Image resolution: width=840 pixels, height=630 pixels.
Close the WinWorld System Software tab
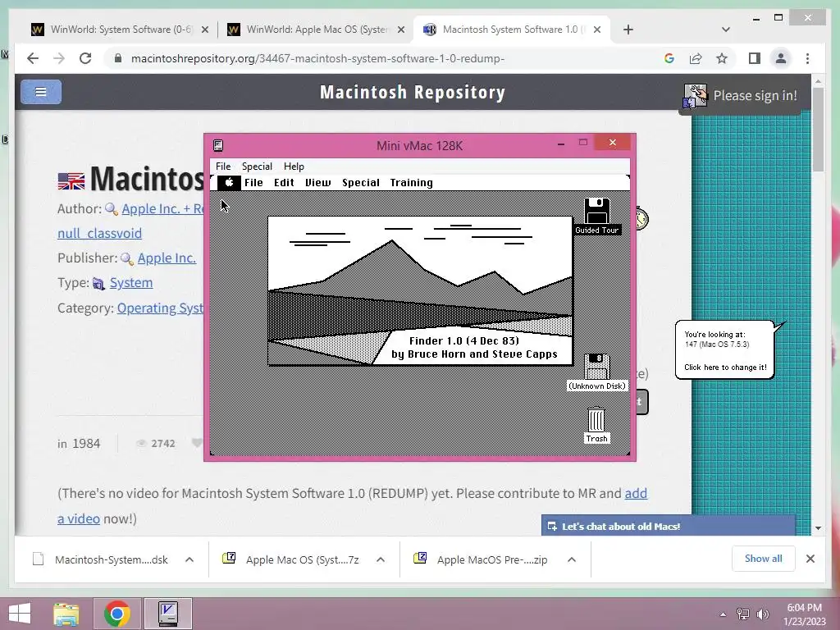point(204,30)
